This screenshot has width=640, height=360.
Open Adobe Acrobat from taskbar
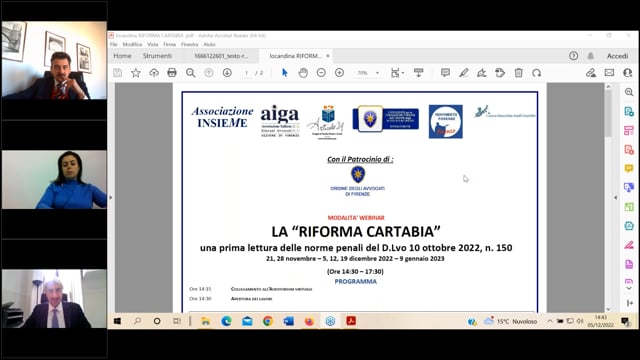[351, 321]
